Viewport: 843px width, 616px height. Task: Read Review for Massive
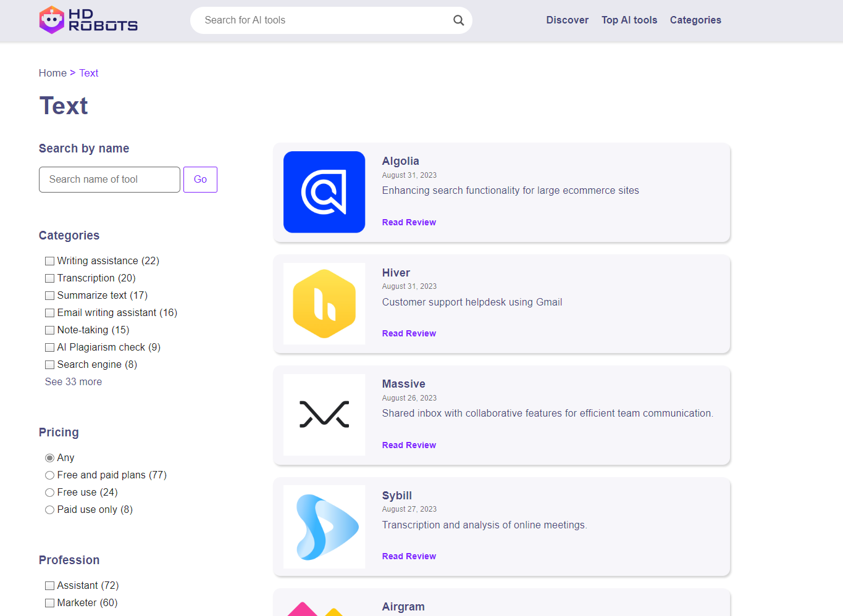tap(409, 445)
